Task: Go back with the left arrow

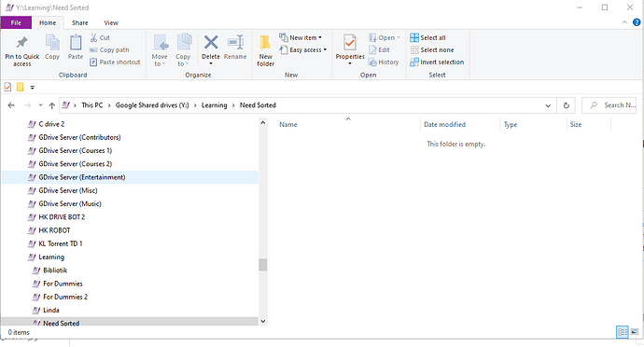Action: pyautogui.click(x=11, y=105)
